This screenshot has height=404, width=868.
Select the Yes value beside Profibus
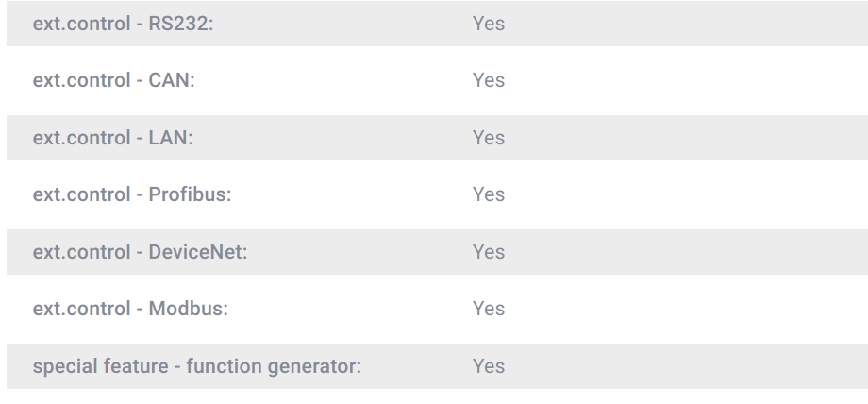pyautogui.click(x=489, y=194)
